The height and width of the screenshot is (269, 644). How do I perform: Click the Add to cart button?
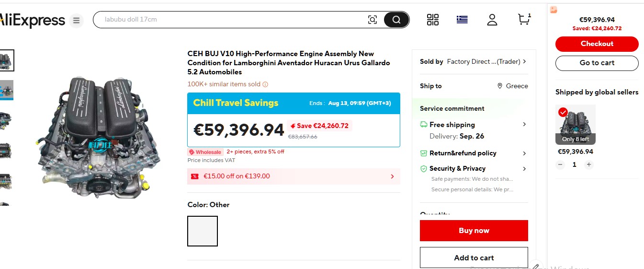pos(474,257)
